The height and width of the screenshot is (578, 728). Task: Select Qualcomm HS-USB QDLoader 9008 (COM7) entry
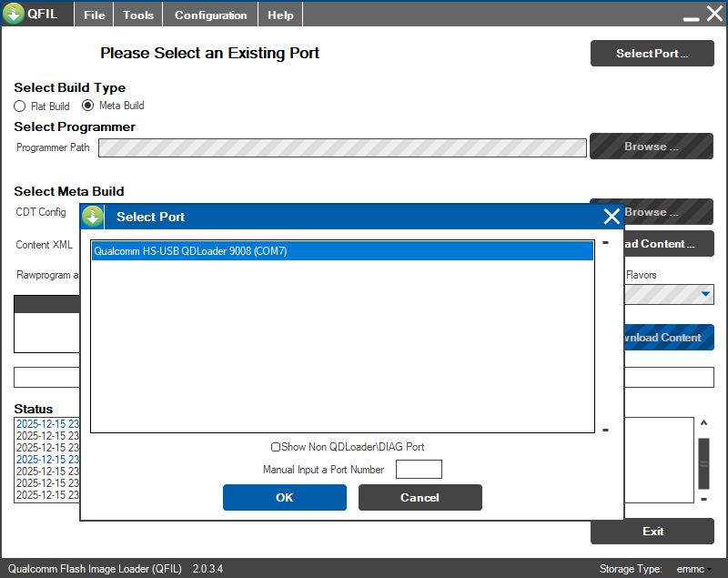click(342, 251)
